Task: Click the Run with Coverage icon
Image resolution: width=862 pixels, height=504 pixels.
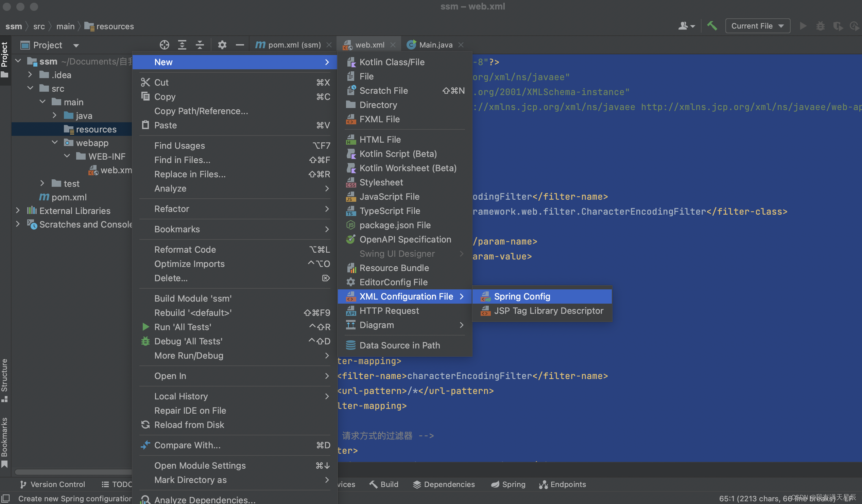Action: (x=838, y=26)
